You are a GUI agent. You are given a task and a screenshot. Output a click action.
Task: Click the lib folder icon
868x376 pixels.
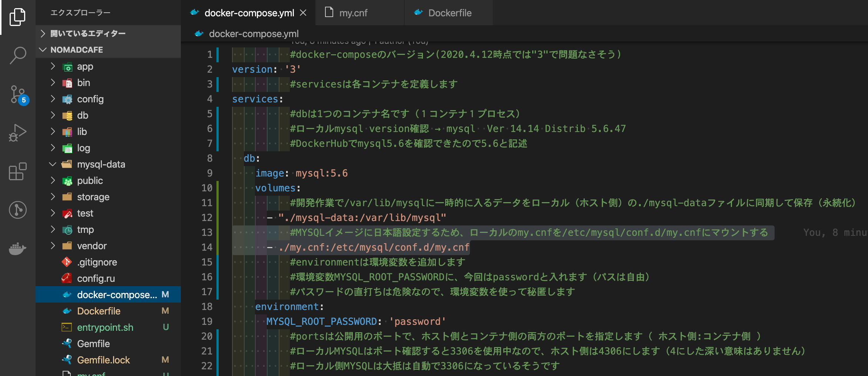67,132
